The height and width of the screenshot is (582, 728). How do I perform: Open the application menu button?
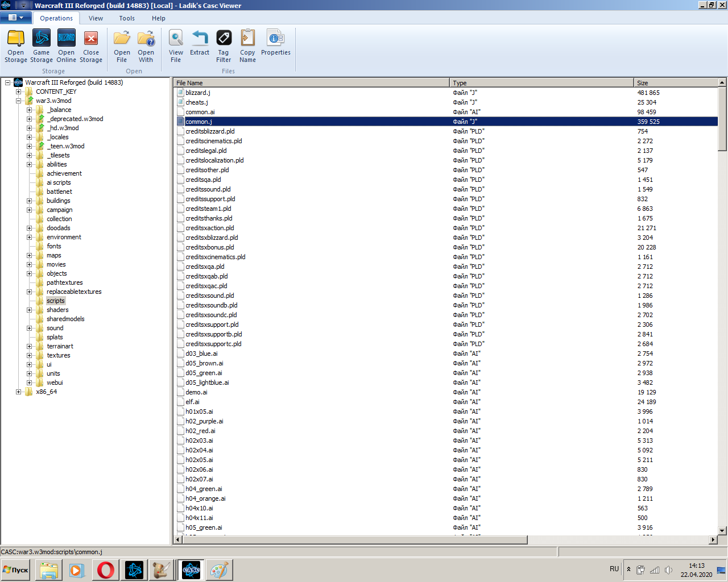tap(16, 18)
